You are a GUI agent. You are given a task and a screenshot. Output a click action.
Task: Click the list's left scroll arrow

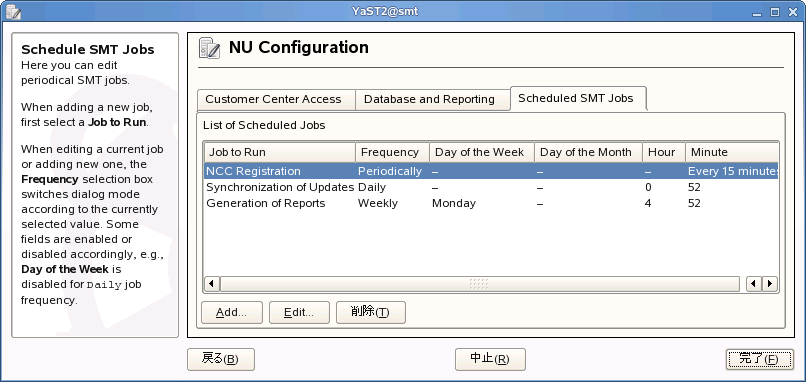211,283
